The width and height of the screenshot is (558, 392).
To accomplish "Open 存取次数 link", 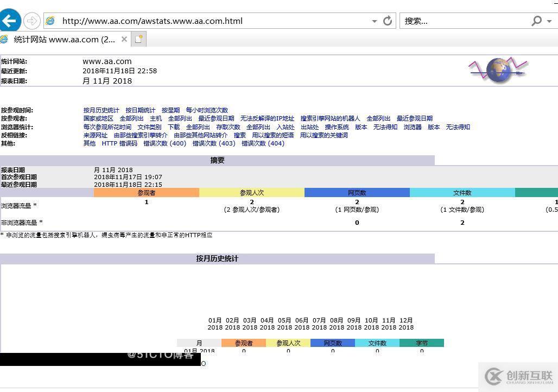I will pyautogui.click(x=228, y=127).
